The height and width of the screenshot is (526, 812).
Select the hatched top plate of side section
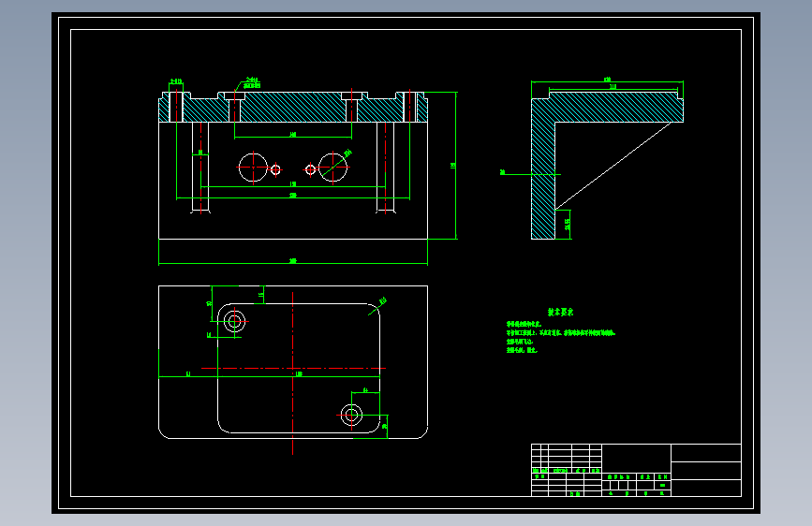click(x=616, y=108)
